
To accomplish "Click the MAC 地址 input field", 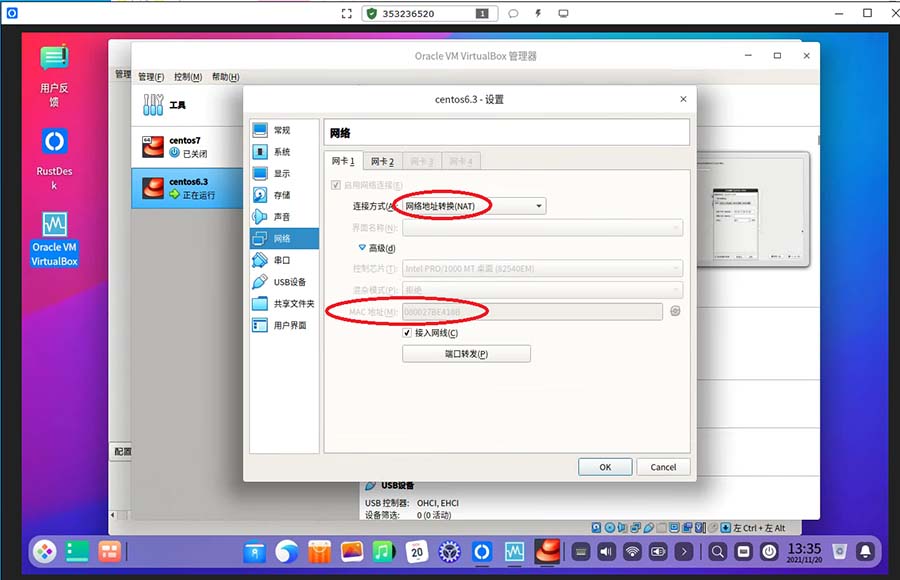I will [532, 311].
